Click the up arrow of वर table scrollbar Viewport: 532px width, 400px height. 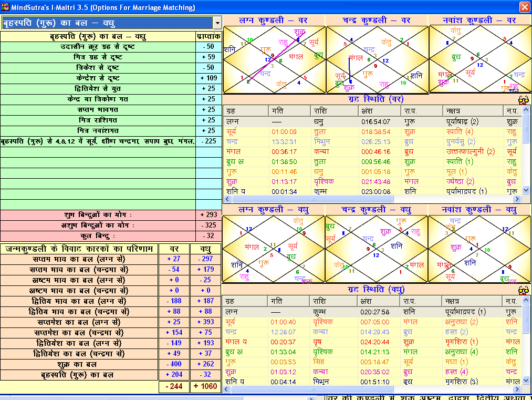(526, 109)
